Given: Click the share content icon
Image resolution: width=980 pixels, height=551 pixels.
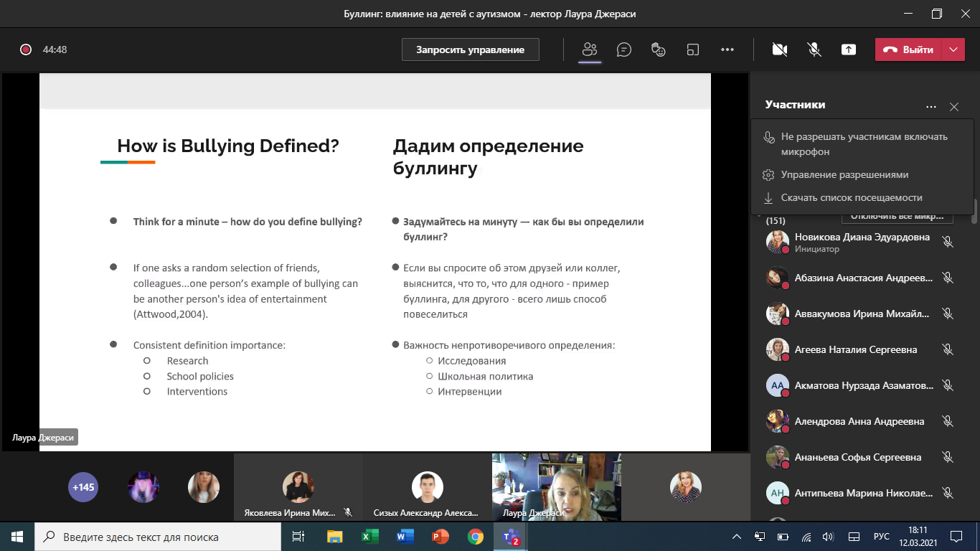Looking at the screenshot, I should pos(849,50).
